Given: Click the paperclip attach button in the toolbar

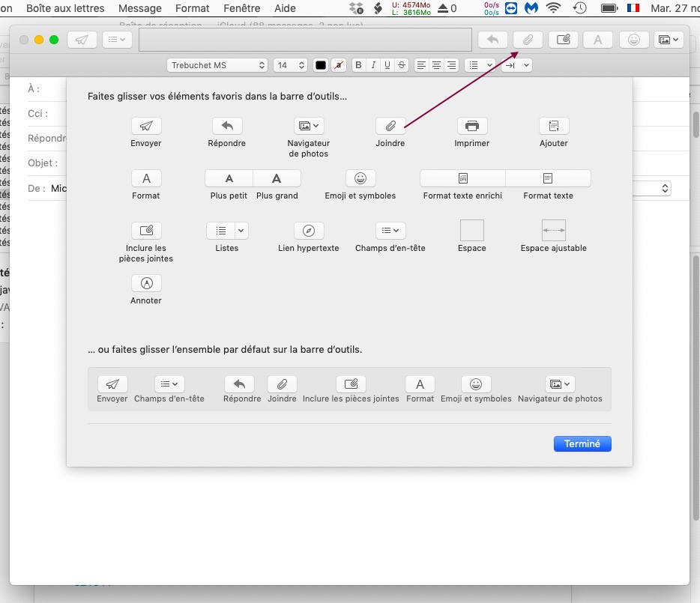Looking at the screenshot, I should (x=528, y=40).
